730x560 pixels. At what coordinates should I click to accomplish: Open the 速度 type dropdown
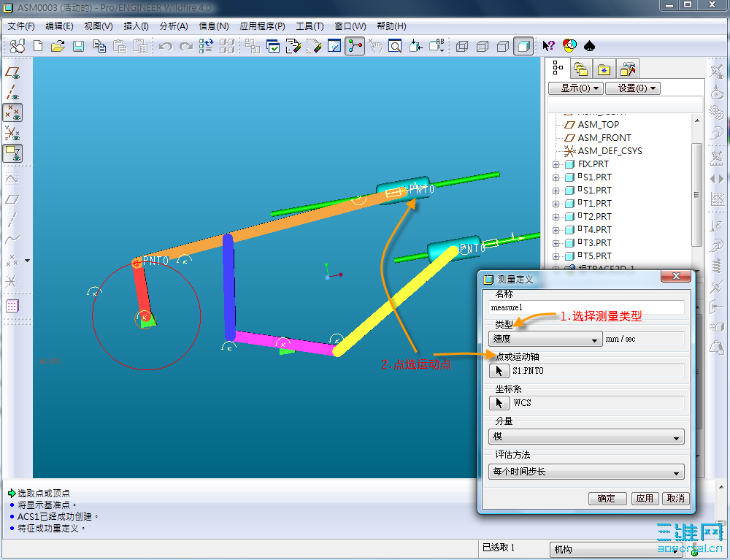point(545,339)
